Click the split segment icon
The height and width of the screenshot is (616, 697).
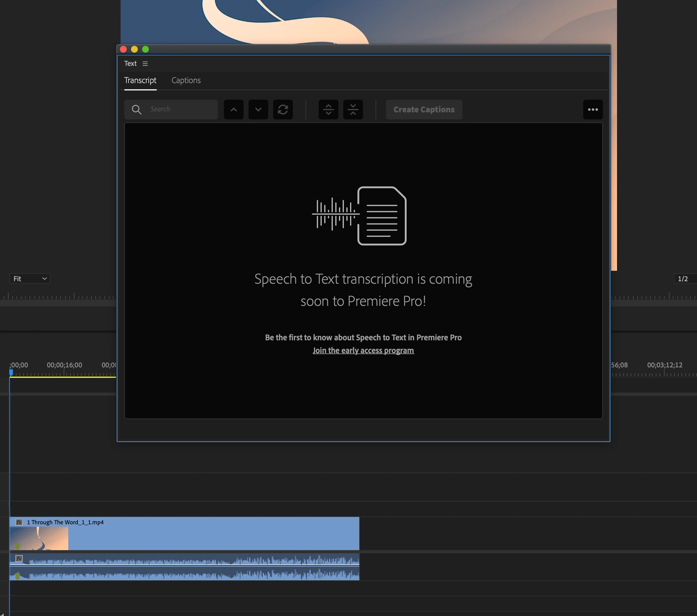(328, 110)
